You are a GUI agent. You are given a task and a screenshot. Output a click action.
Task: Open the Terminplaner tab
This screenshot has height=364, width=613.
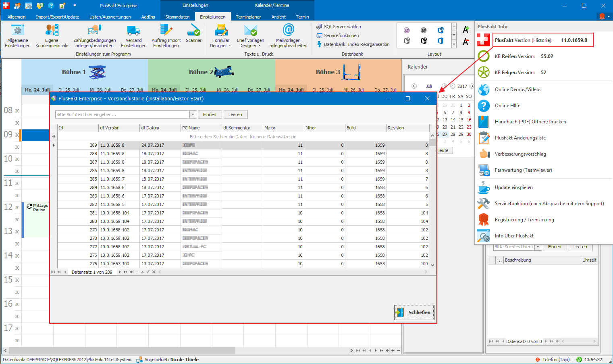[248, 17]
